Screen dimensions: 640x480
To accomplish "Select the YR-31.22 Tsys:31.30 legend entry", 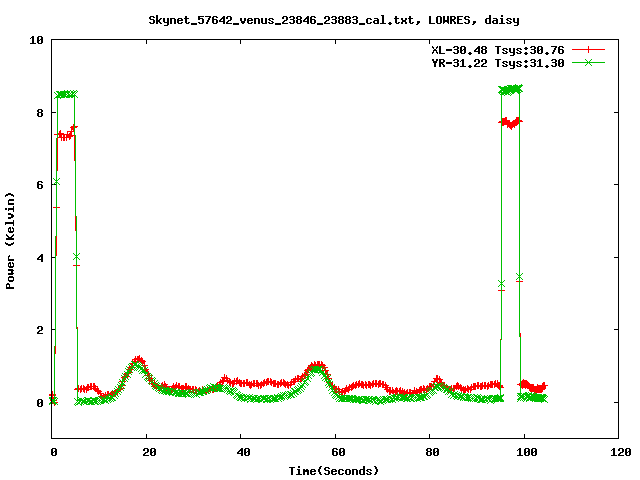I will [498, 63].
